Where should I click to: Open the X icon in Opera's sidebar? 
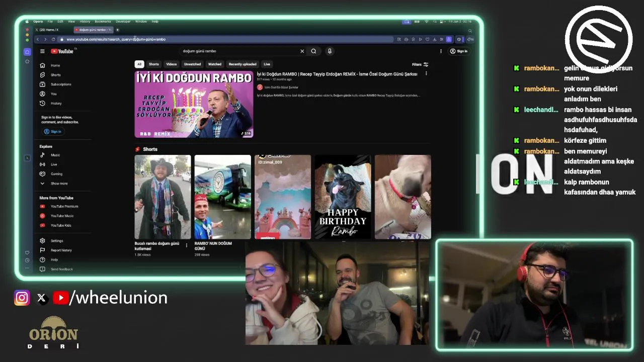(x=27, y=158)
